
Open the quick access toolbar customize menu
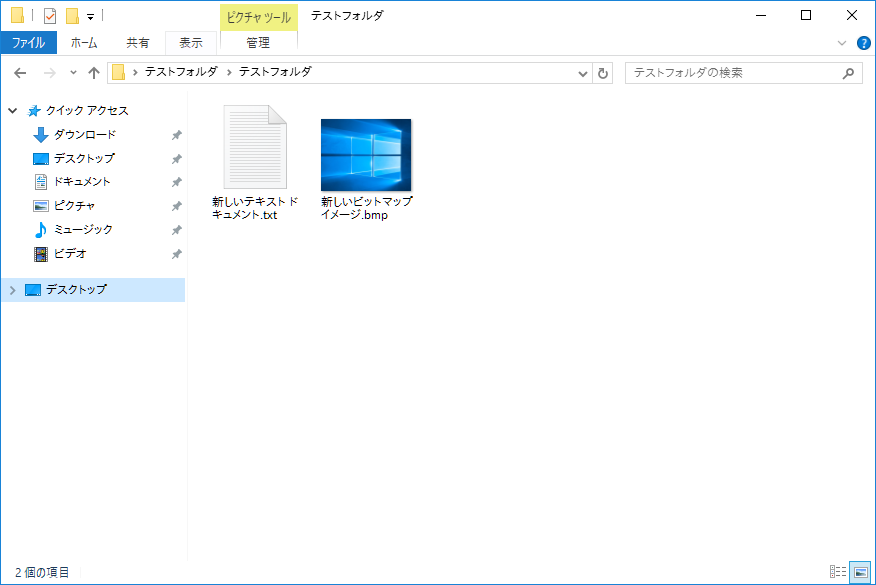pyautogui.click(x=88, y=15)
